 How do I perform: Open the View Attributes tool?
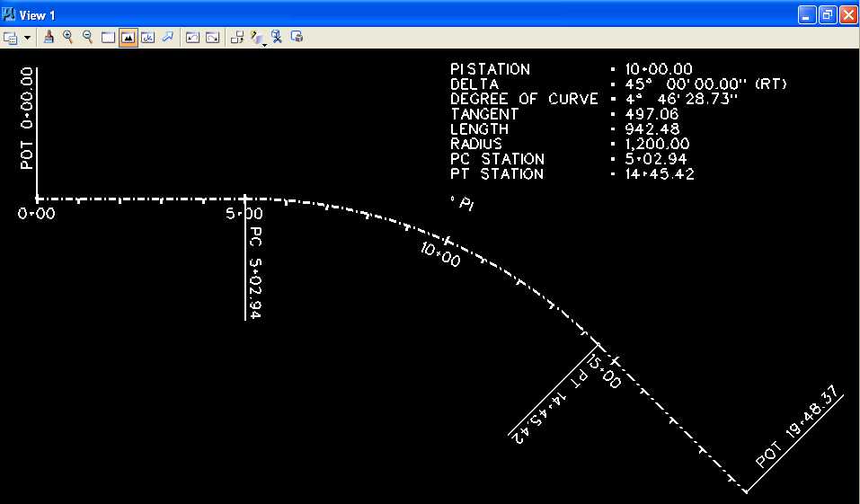coord(10,38)
